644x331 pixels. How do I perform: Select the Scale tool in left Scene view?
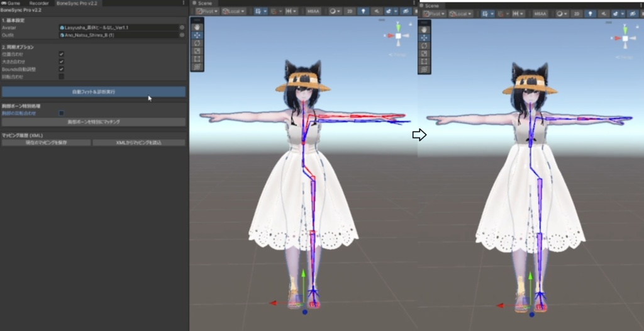197,51
